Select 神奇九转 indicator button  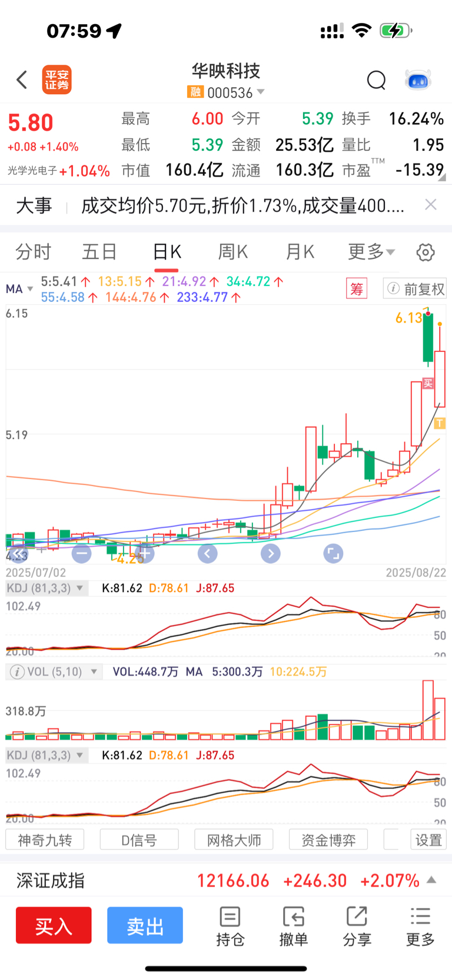pyautogui.click(x=45, y=839)
